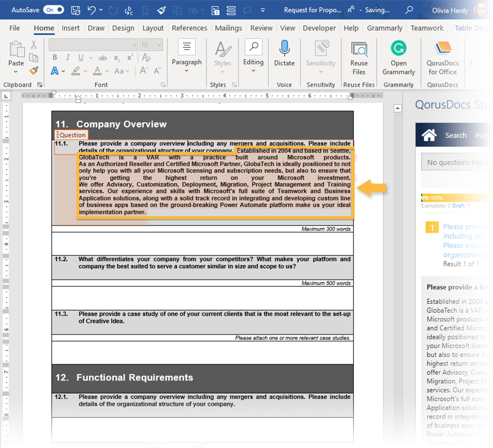Click the Save icon in title bar

(75, 10)
